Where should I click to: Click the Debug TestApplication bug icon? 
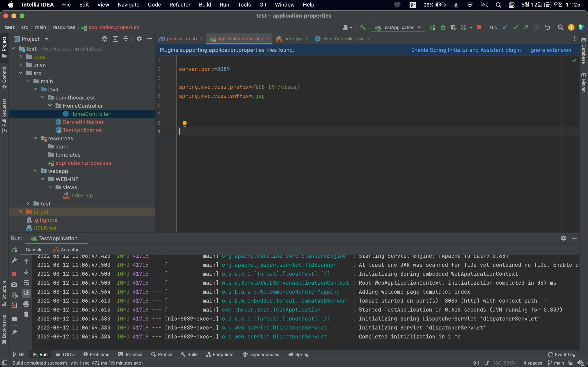[443, 28]
